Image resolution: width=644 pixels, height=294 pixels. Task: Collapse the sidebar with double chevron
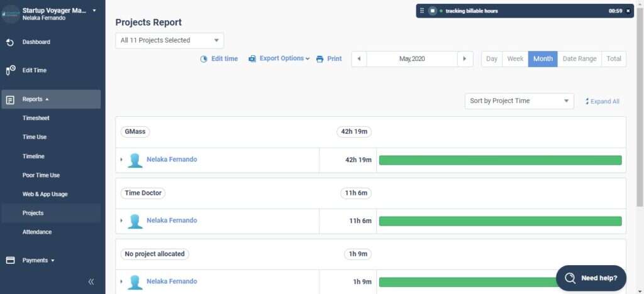[91, 281]
